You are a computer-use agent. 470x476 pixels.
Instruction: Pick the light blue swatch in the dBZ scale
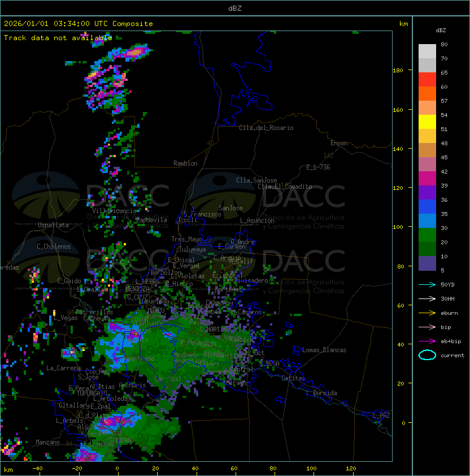point(427,220)
